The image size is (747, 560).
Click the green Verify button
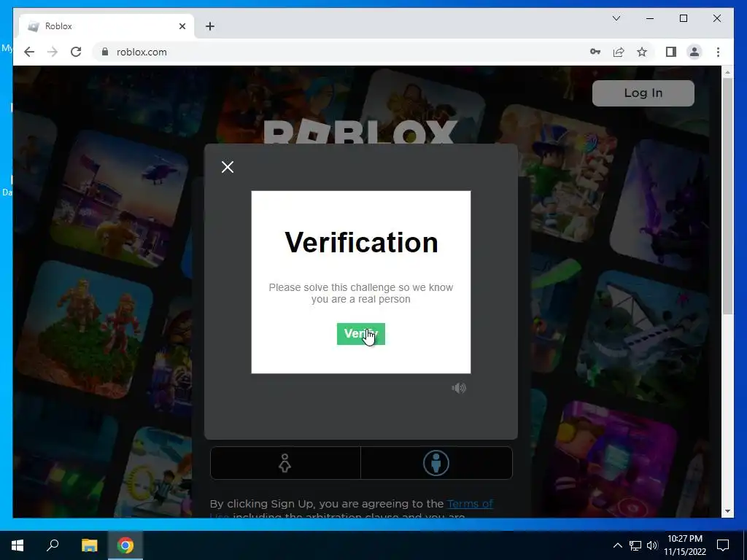coord(360,334)
